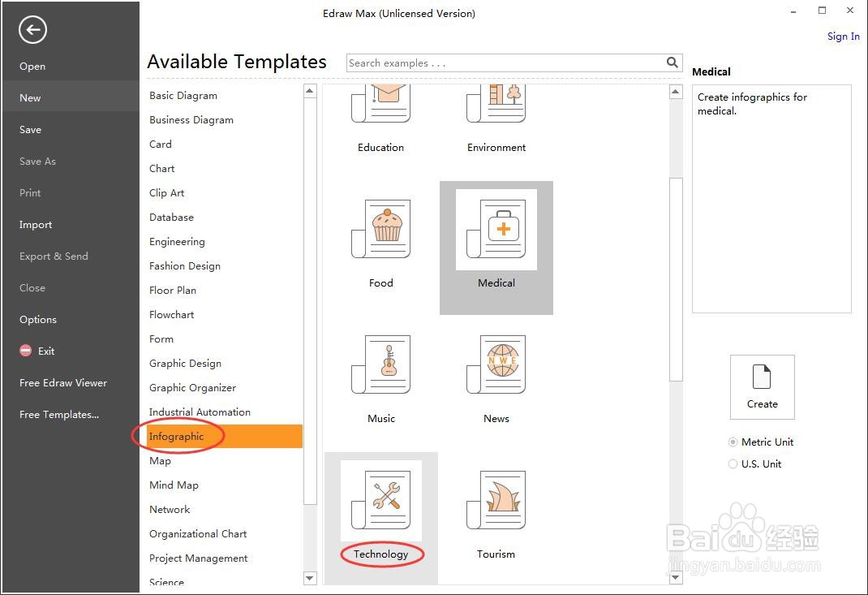Select Graphic Organizer category
The width and height of the screenshot is (868, 595).
[x=192, y=388]
